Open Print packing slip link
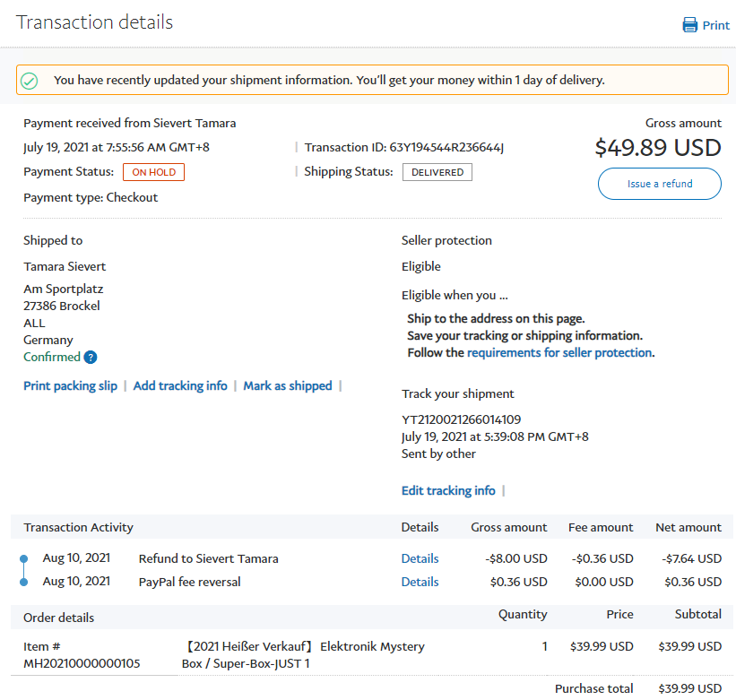Viewport: 736px width, 700px height. (70, 386)
